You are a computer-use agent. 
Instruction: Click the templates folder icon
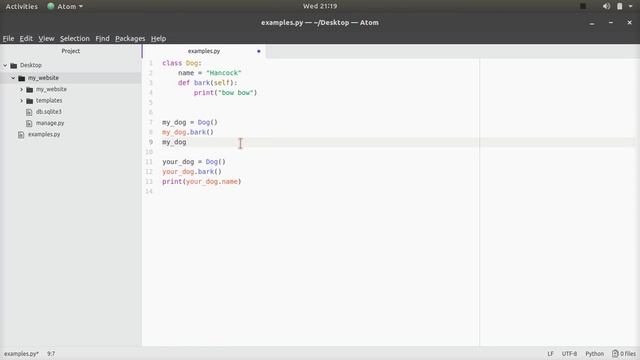29,101
